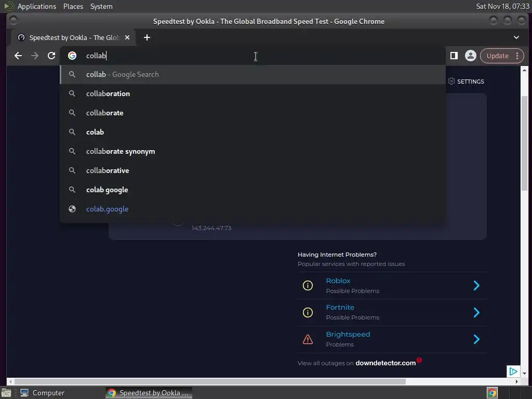This screenshot has height=399, width=532.
Task: Click the Computer taskbar item
Action: [43, 393]
